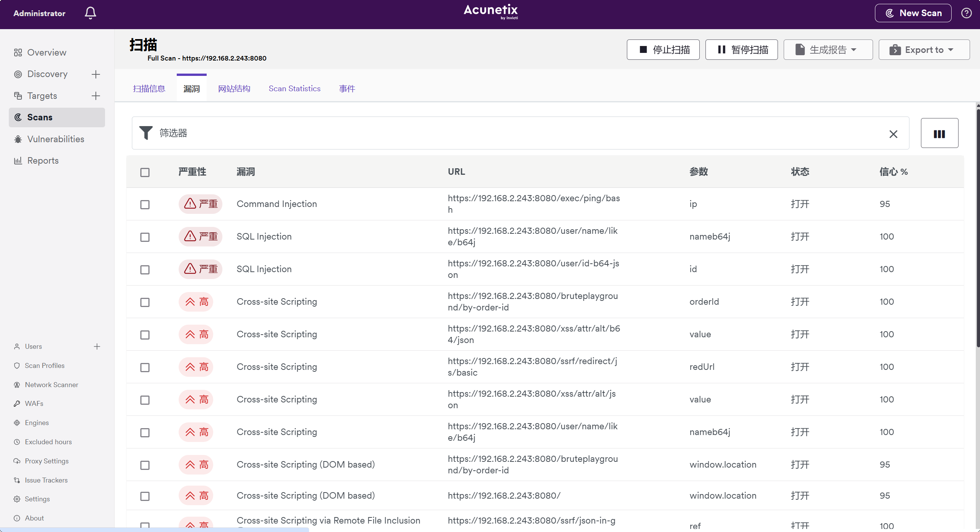980x532 pixels.
Task: Open Vulnerabilities bug icon in sidebar
Action: pyautogui.click(x=18, y=139)
